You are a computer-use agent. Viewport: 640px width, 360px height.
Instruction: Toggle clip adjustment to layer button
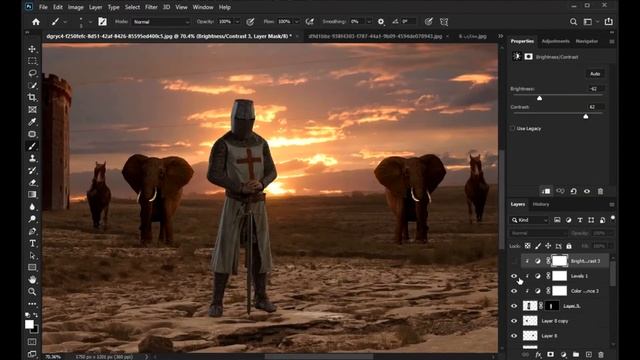coord(546,191)
